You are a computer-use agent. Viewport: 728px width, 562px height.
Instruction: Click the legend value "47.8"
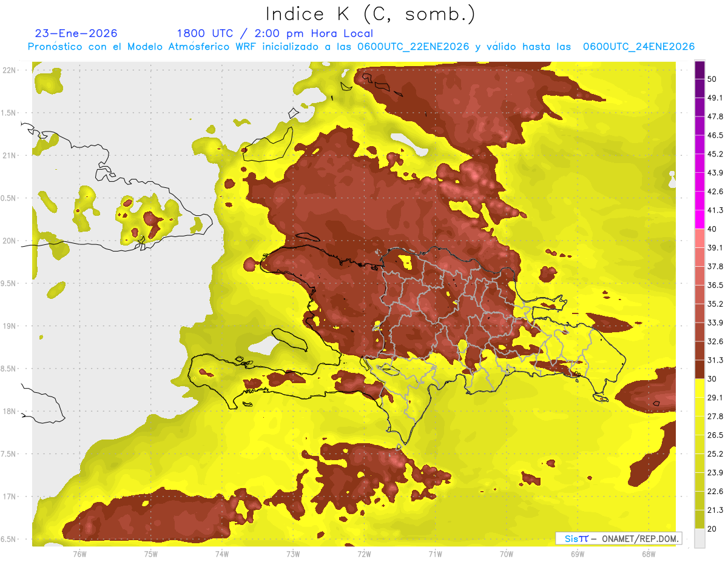(x=715, y=116)
